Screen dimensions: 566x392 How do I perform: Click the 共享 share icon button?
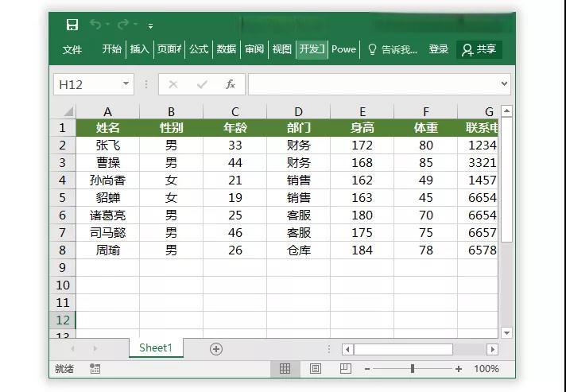479,49
